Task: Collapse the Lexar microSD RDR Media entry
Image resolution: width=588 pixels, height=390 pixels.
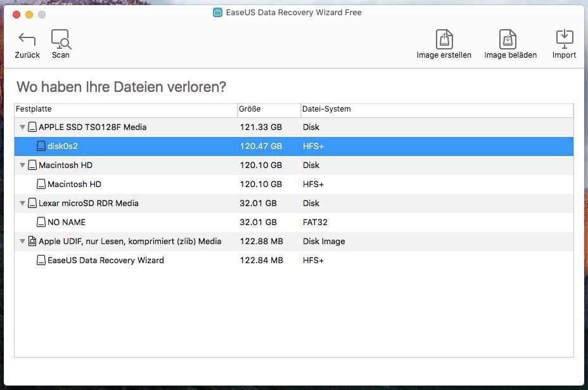Action: point(22,203)
